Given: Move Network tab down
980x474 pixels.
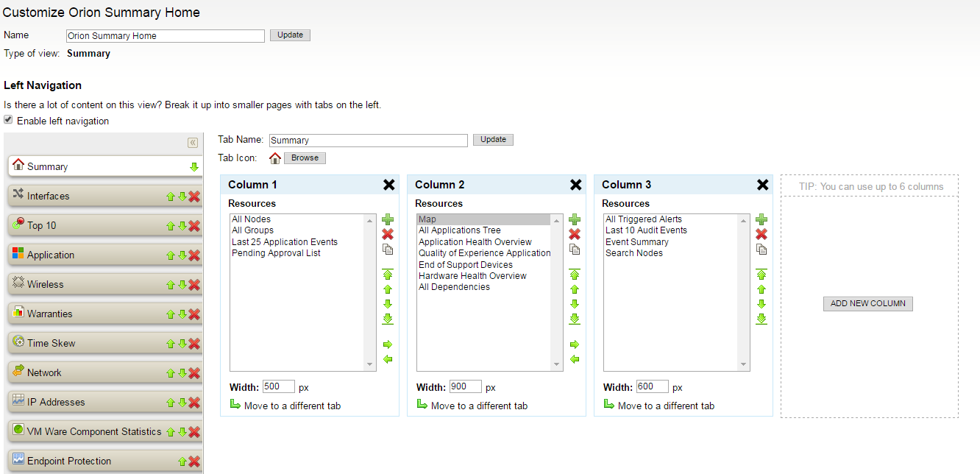Looking at the screenshot, I should click(182, 373).
